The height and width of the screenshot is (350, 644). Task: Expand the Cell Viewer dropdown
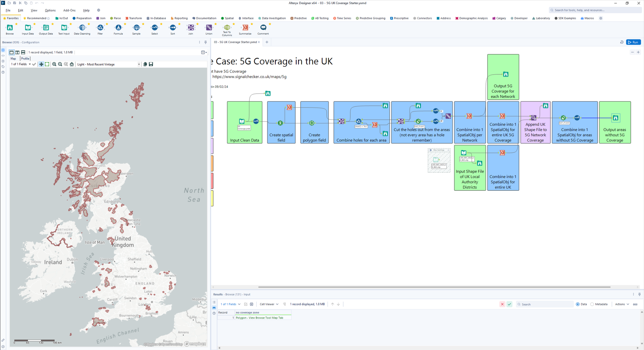tap(269, 304)
